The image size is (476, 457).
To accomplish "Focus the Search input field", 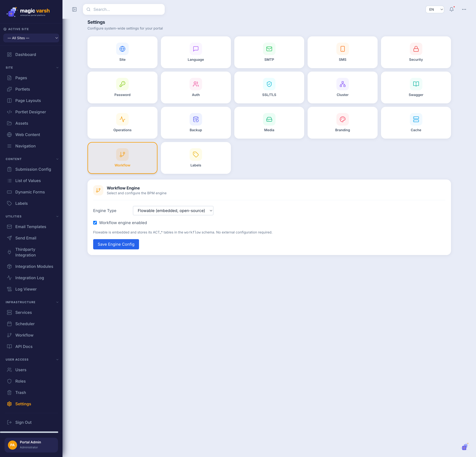I will click(124, 10).
